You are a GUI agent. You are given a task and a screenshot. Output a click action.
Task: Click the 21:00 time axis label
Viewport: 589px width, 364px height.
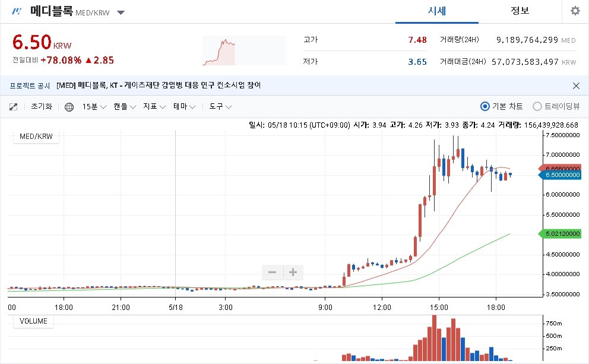point(121,307)
